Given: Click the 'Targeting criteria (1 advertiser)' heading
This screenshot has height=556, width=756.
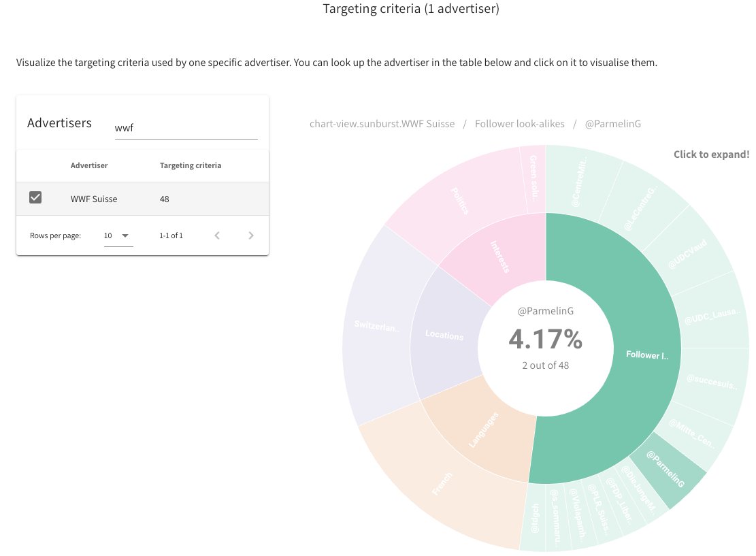Looking at the screenshot, I should [x=411, y=9].
